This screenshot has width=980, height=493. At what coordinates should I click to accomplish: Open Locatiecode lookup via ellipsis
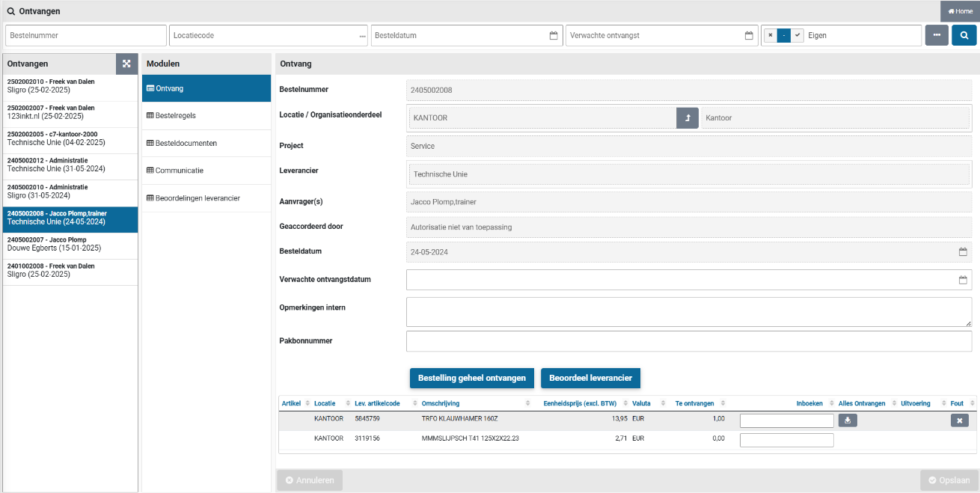pyautogui.click(x=362, y=36)
